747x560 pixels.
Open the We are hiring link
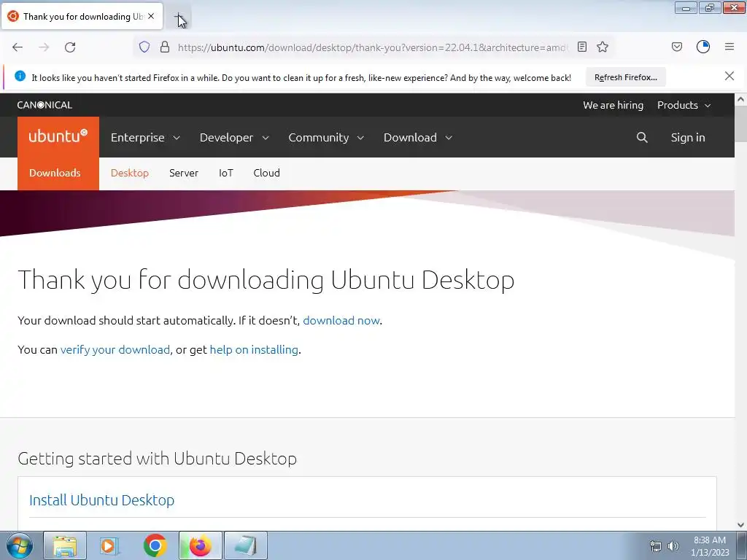coord(613,105)
